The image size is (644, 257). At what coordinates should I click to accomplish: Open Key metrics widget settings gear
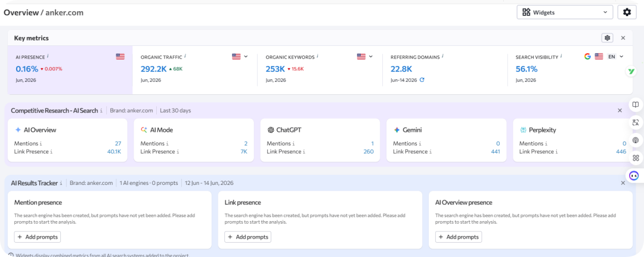point(607,38)
